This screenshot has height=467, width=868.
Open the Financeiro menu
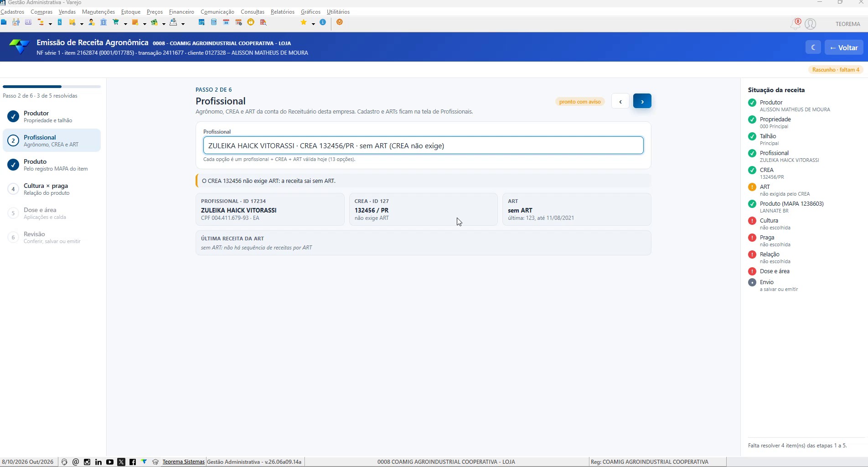coord(181,12)
